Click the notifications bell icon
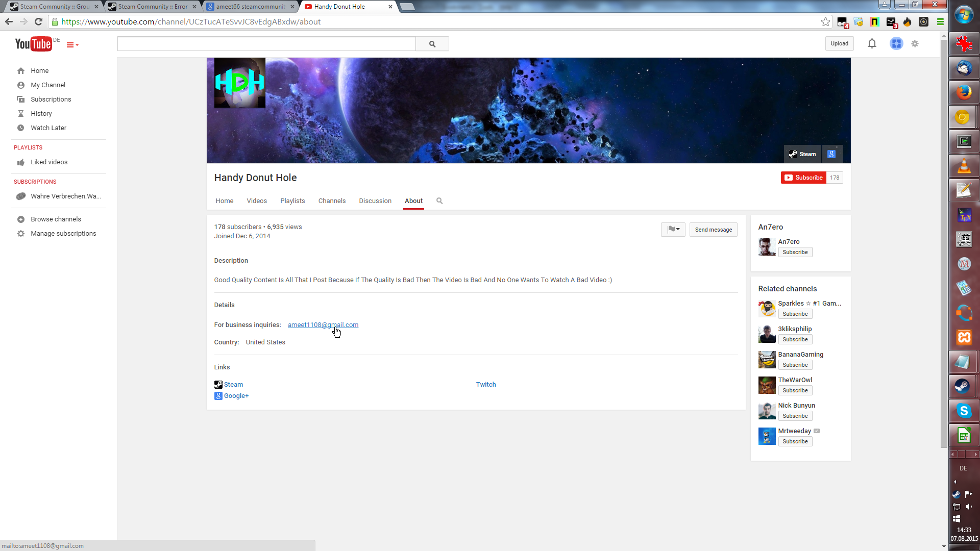The height and width of the screenshot is (551, 980). [x=872, y=44]
